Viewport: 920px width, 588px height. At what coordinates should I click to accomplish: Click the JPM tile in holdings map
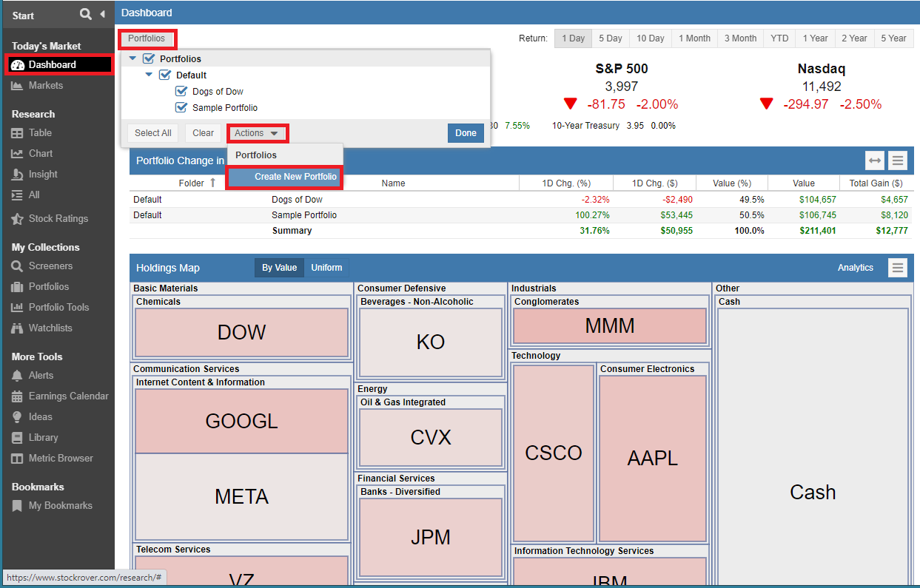click(430, 537)
